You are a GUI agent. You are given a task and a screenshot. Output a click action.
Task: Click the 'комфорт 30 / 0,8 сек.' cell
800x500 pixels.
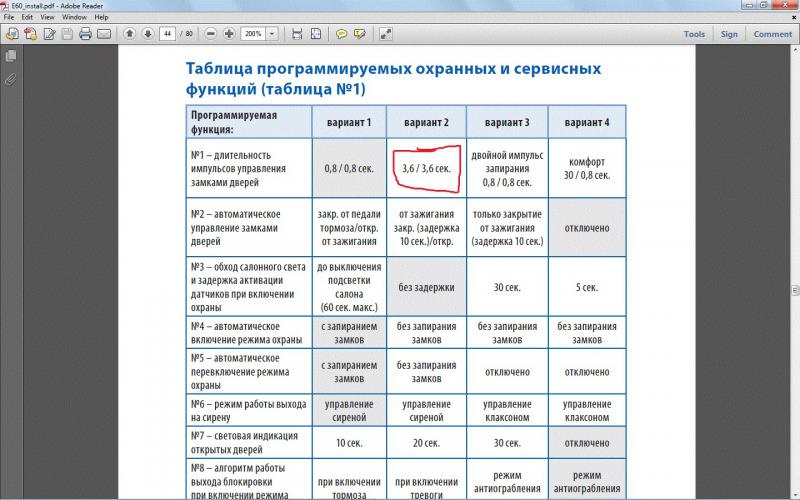click(587, 168)
